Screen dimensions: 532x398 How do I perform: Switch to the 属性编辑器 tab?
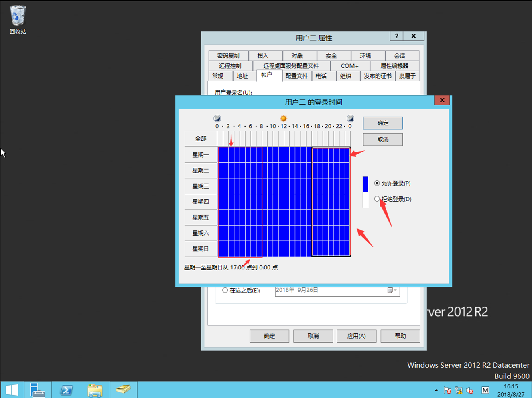click(x=394, y=66)
